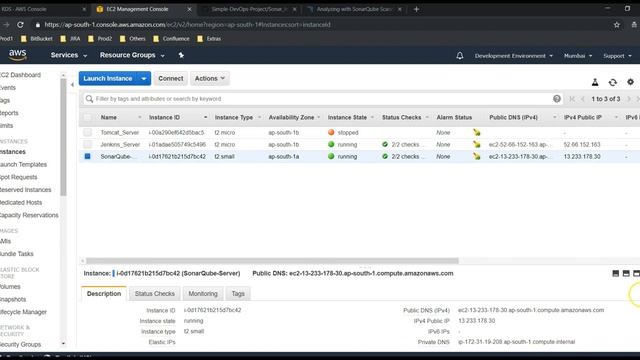Switch to the Tags tab
Image resolution: width=640 pixels, height=360 pixels.
[x=238, y=293]
